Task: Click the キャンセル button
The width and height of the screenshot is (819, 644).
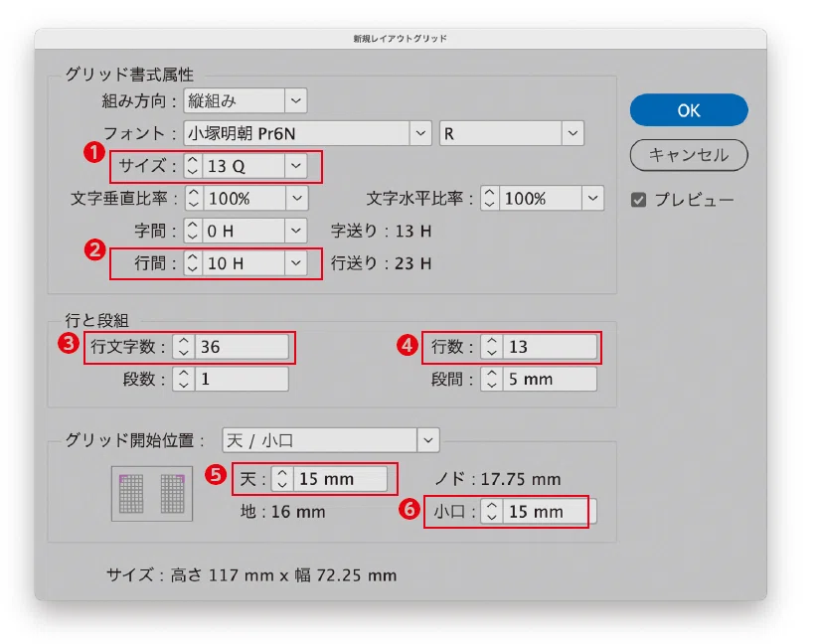Action: tap(689, 155)
